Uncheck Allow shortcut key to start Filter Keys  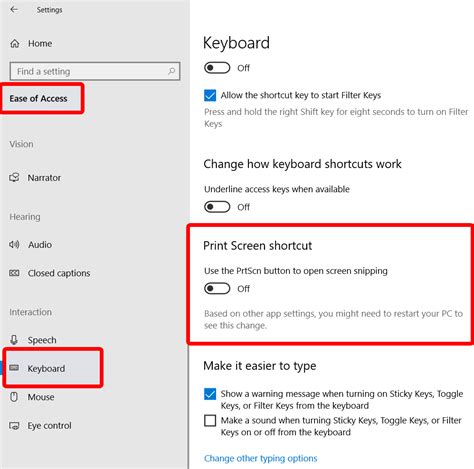(210, 95)
